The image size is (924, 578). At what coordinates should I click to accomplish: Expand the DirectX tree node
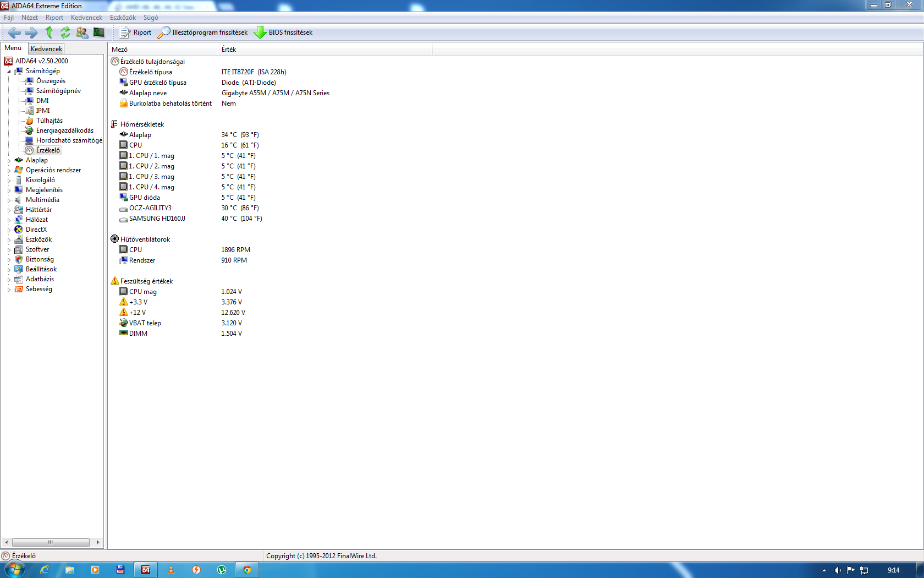[9, 230]
